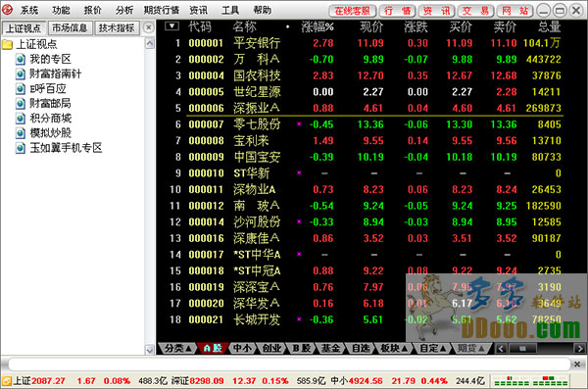Sort by 总量 column header
588x389 pixels.
coord(550,26)
